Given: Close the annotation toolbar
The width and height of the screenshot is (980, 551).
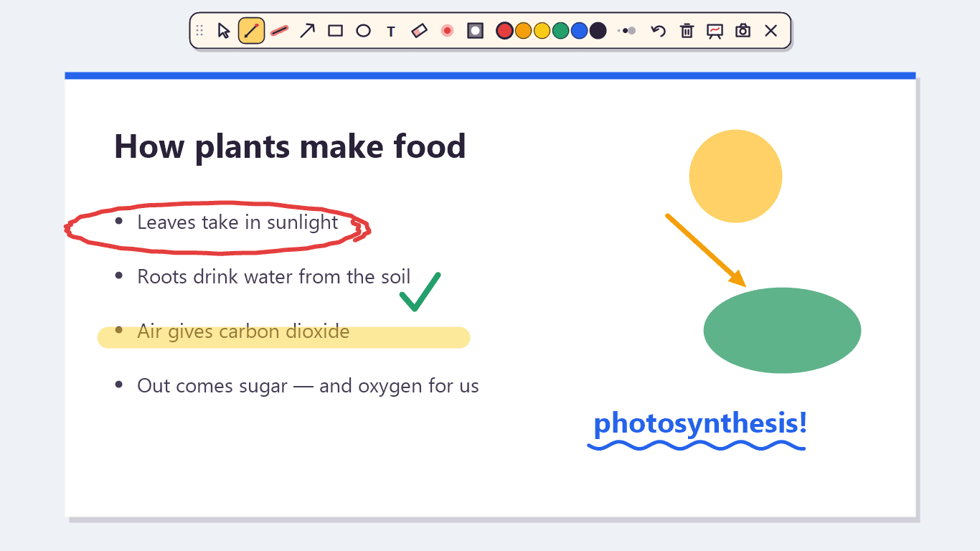Looking at the screenshot, I should 771,31.
